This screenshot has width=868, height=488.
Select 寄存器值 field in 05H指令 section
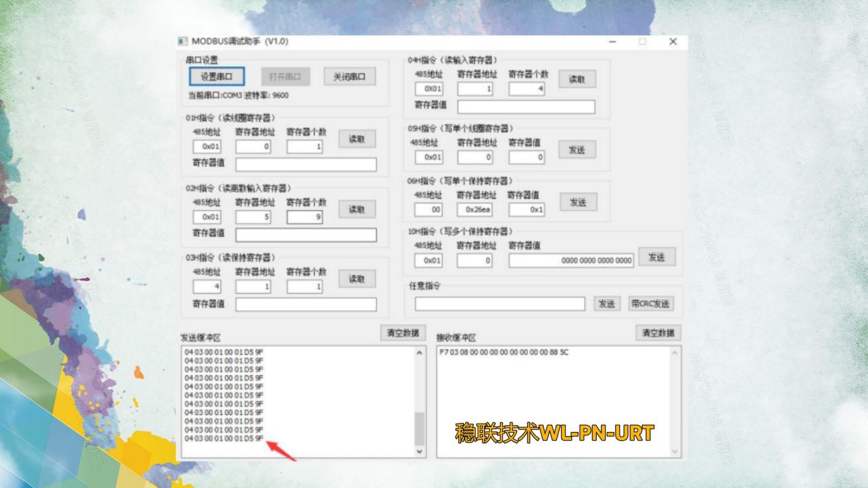[x=527, y=157]
